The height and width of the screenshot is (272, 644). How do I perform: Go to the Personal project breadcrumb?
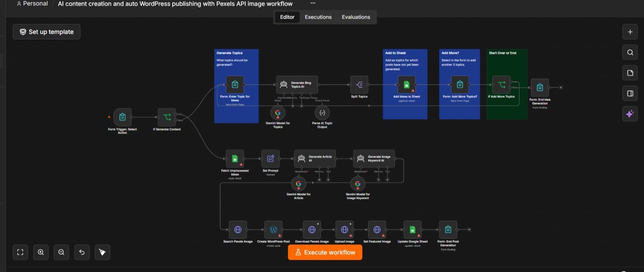tap(32, 4)
